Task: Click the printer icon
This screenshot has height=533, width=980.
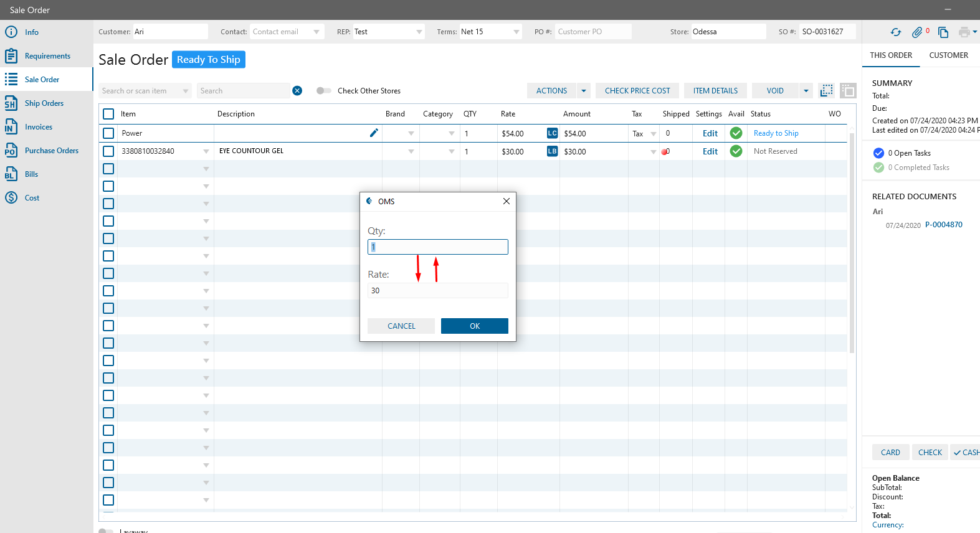Action: [x=964, y=32]
